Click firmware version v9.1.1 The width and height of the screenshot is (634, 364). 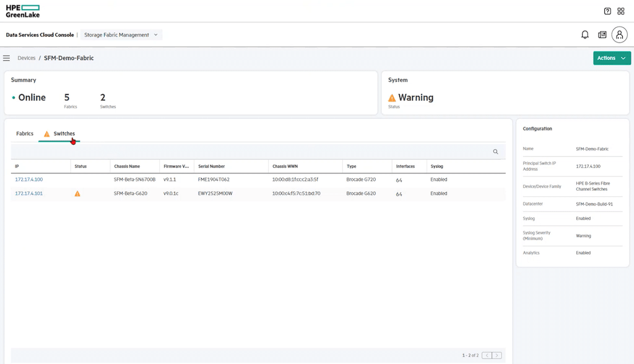[x=170, y=180]
